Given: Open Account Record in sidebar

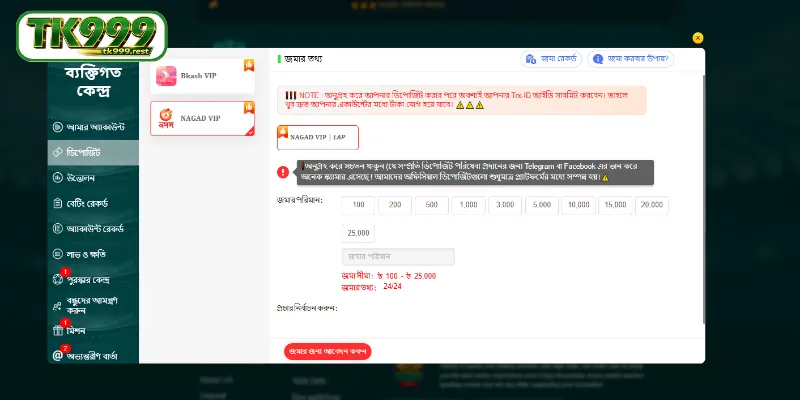Looking at the screenshot, I should point(93,229).
